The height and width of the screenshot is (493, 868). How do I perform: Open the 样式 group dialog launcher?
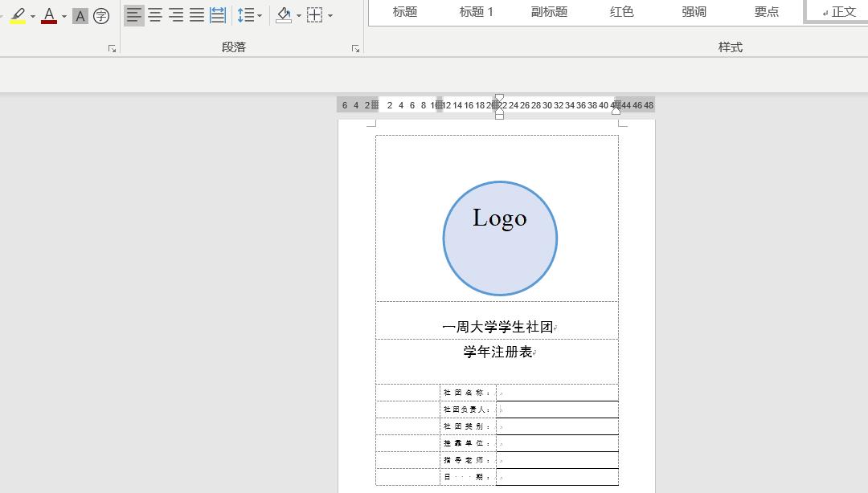pos(862,48)
